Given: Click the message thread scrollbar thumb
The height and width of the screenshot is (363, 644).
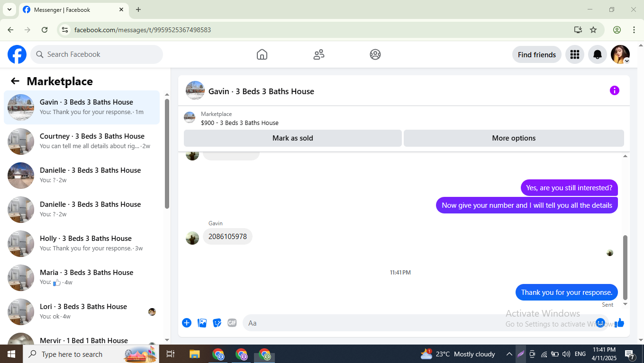Looking at the screenshot, I should [625, 267].
